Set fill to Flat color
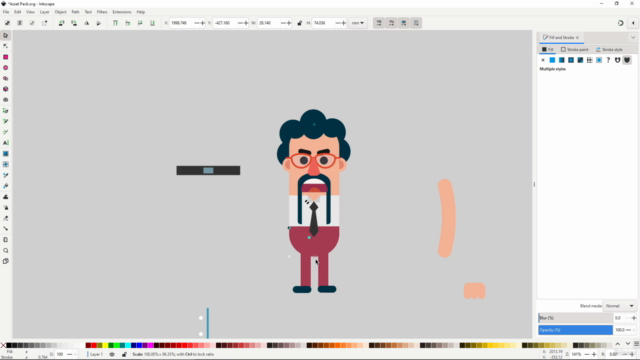The width and height of the screenshot is (640, 360). (x=552, y=60)
